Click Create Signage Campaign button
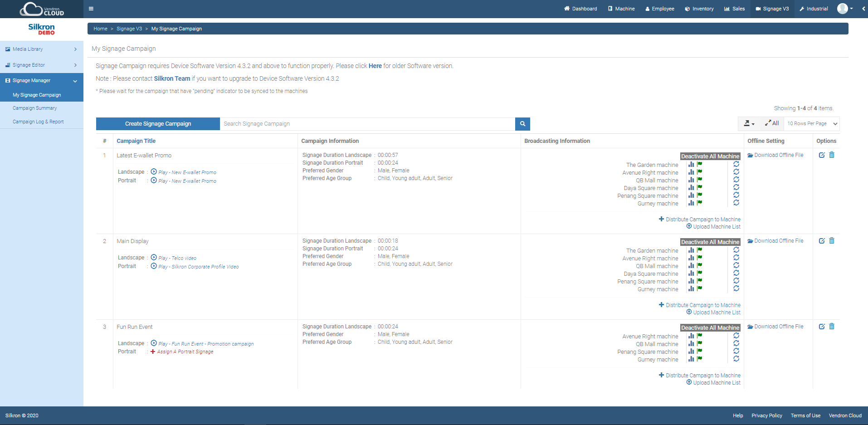868x425 pixels. tap(158, 124)
